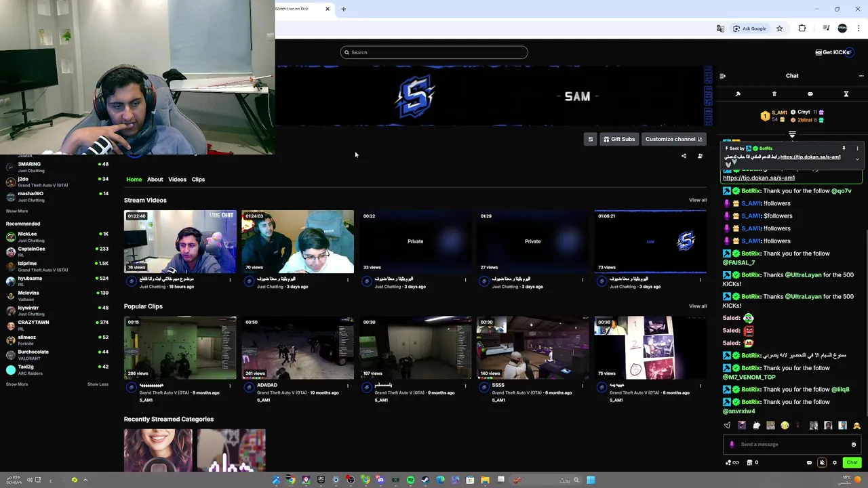Click the purple microphone icon
The height and width of the screenshot is (488, 868).
tap(732, 445)
